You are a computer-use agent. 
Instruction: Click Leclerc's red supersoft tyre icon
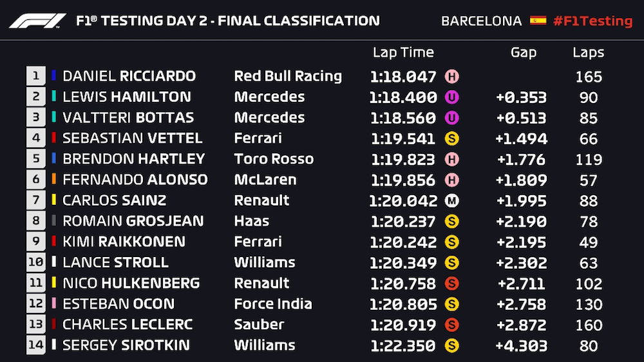[x=451, y=325]
